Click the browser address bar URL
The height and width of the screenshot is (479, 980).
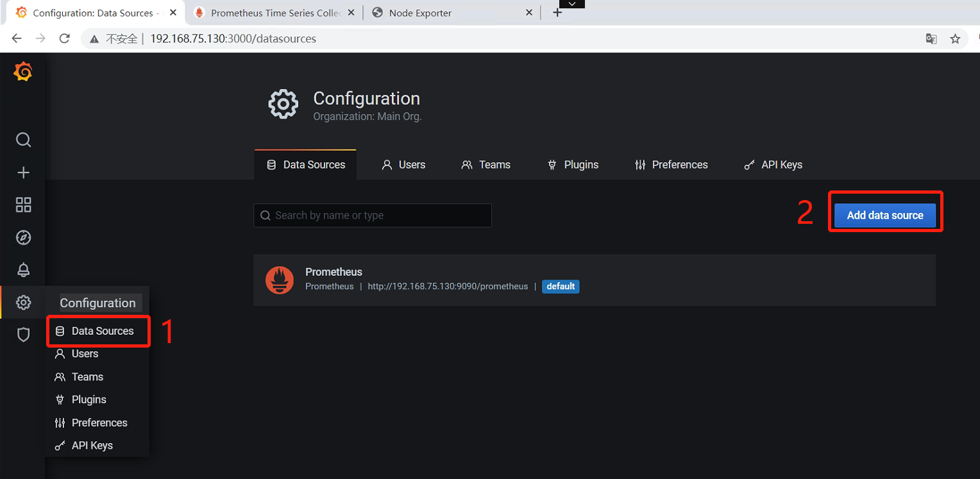[x=233, y=39]
